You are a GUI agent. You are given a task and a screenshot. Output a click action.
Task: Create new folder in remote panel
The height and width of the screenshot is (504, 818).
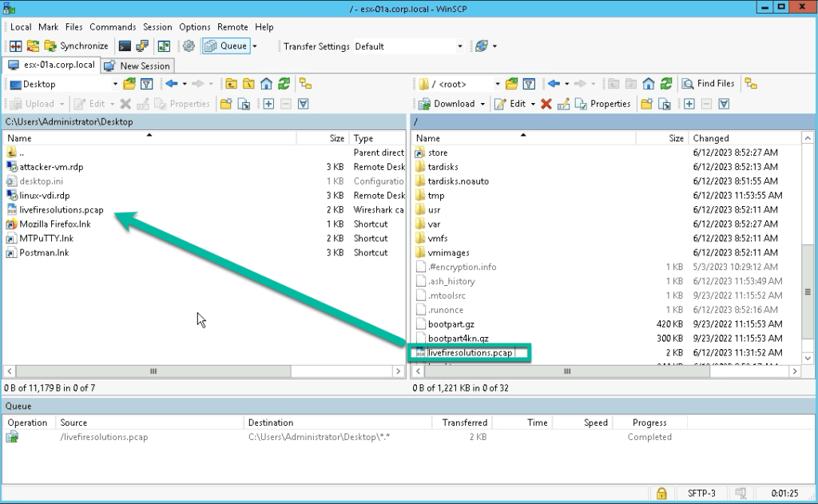pos(647,104)
